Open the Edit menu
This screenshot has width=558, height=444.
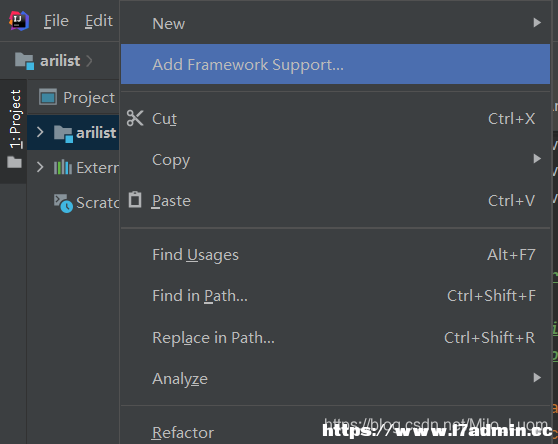(x=99, y=21)
